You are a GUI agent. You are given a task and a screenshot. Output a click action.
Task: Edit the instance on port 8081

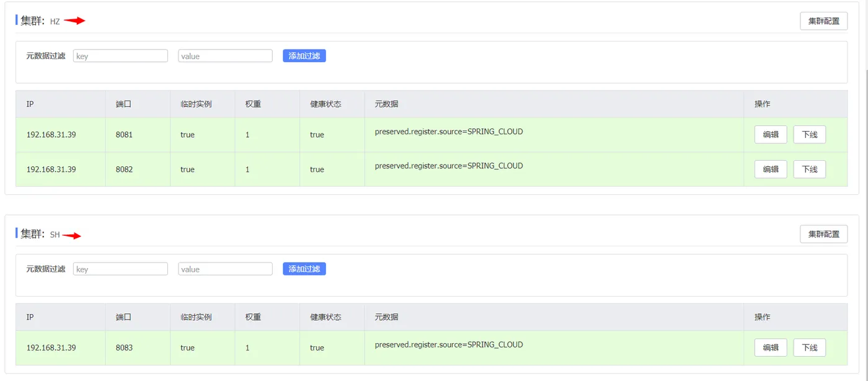pyautogui.click(x=771, y=135)
